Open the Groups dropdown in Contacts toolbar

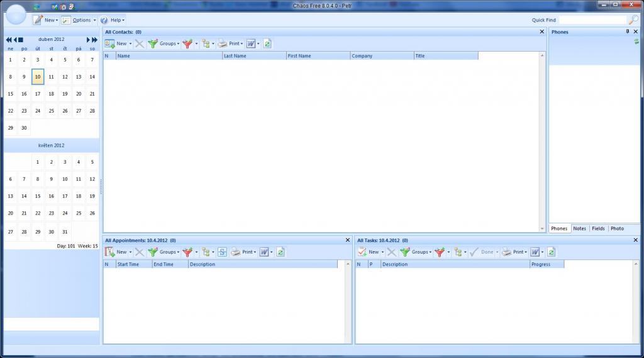pyautogui.click(x=178, y=44)
